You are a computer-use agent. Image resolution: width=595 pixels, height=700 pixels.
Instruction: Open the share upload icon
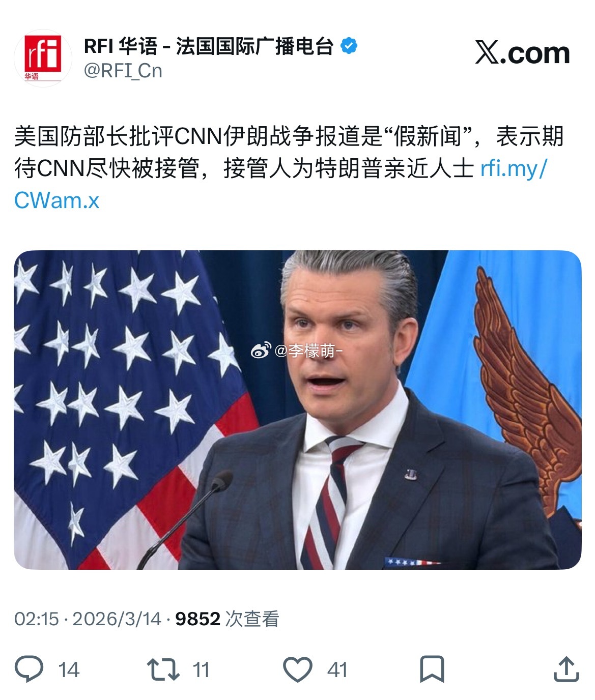(566, 669)
